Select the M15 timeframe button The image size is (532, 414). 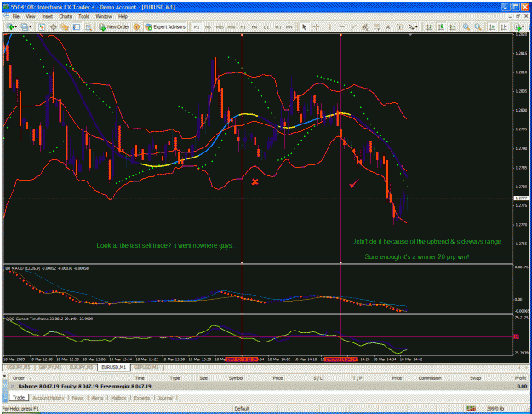220,26
